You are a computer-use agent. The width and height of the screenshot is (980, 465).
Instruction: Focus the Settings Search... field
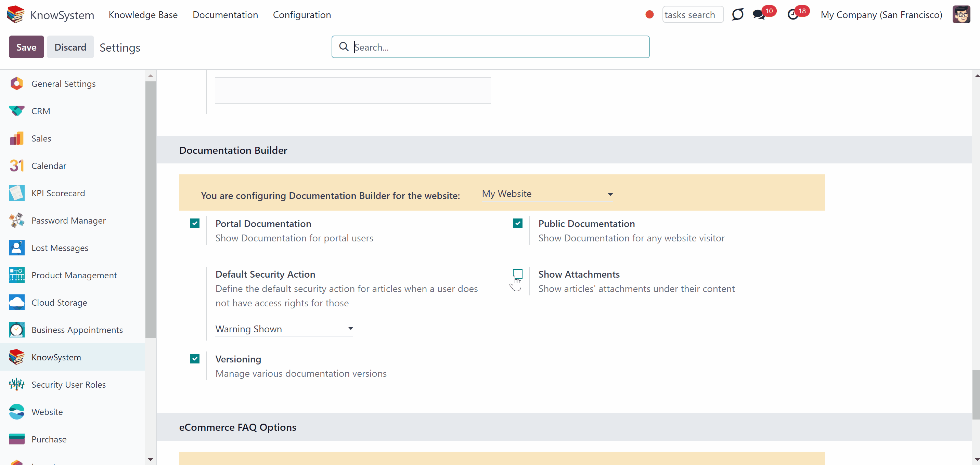[490, 47]
